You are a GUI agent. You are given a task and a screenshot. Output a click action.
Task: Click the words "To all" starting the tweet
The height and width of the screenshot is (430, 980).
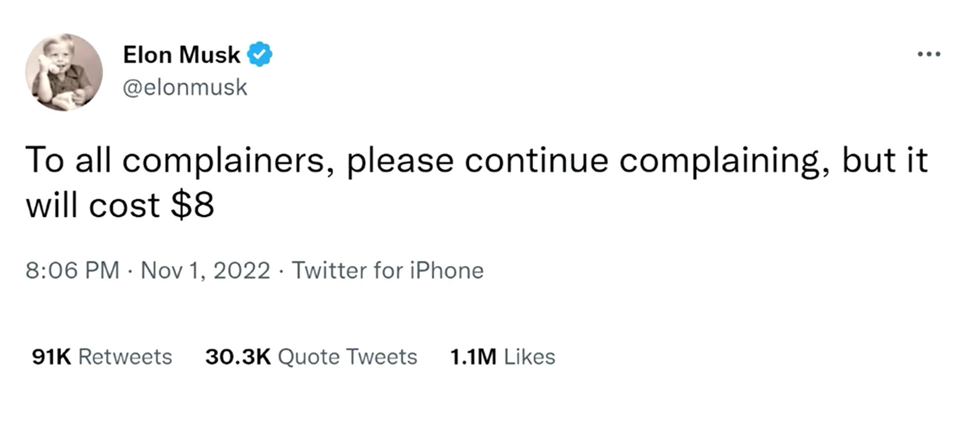(68, 161)
